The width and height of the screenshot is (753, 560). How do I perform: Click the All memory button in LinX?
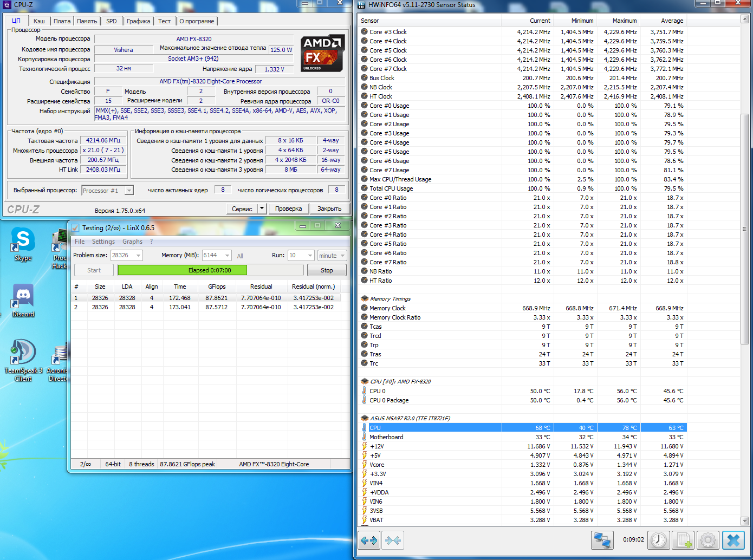pyautogui.click(x=240, y=256)
